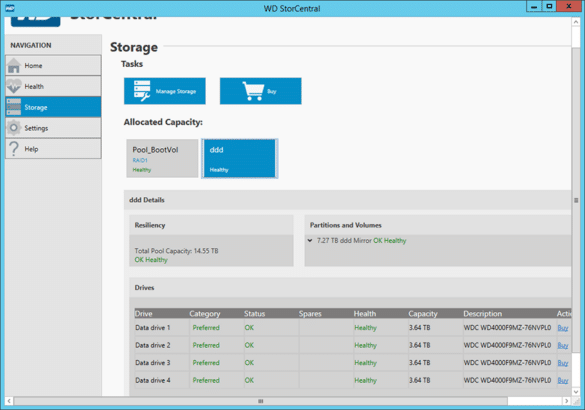
Task: Click the Help question mark icon
Action: click(14, 148)
